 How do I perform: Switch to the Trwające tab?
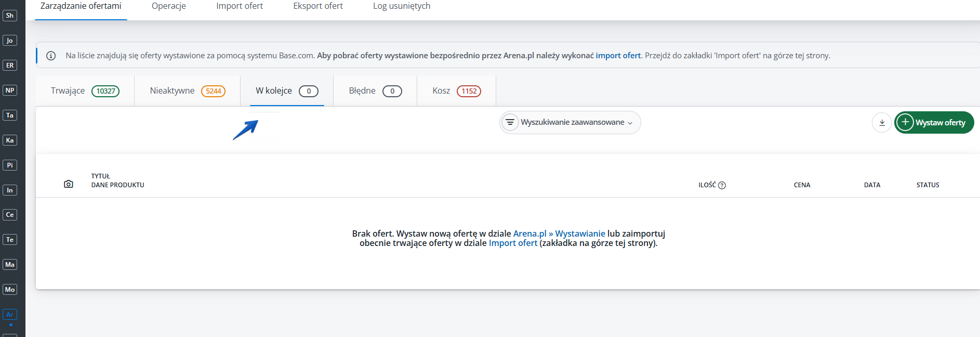coord(85,91)
